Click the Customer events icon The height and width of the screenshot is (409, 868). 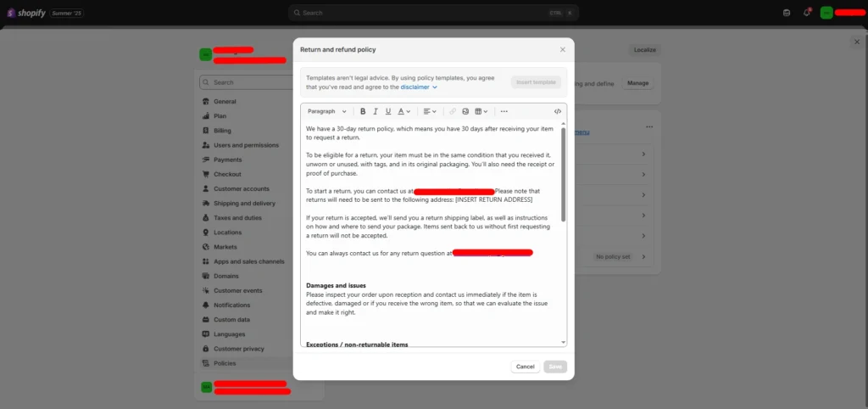pos(206,290)
